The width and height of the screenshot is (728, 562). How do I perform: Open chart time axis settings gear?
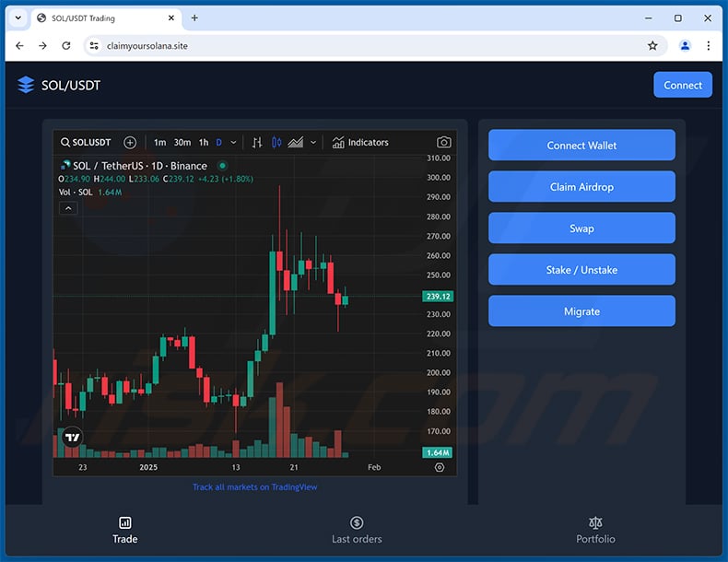click(x=440, y=467)
